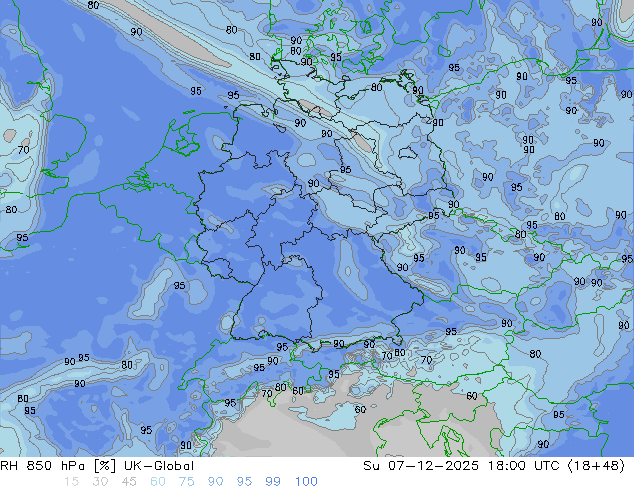Click the 'UK-Global' model label
Viewport: 634px width, 490px height.
click(159, 466)
